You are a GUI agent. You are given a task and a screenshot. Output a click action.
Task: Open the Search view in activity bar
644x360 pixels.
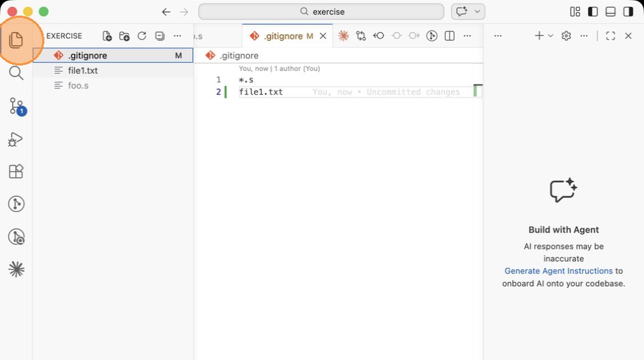click(16, 73)
